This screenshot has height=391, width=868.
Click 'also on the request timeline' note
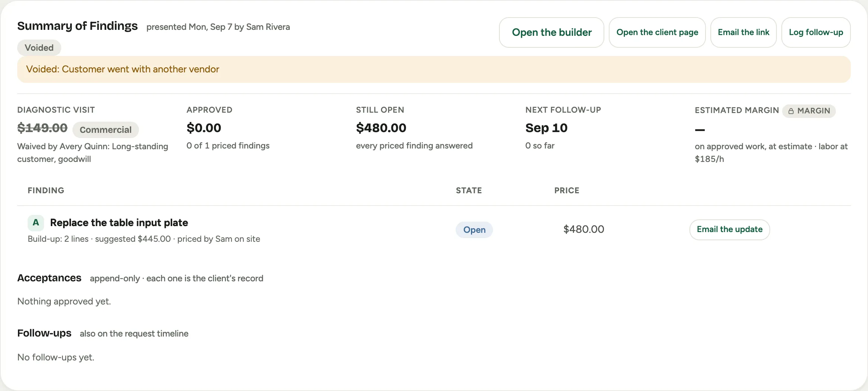pyautogui.click(x=134, y=334)
